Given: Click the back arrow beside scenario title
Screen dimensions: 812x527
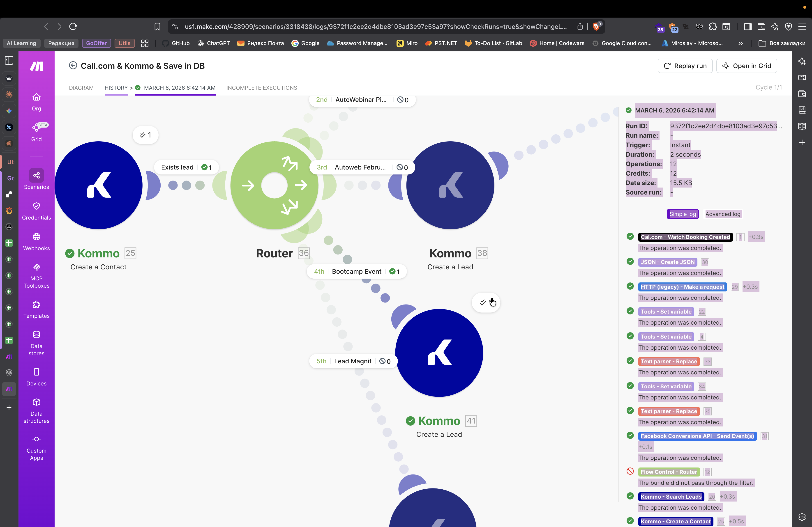Looking at the screenshot, I should point(73,65).
